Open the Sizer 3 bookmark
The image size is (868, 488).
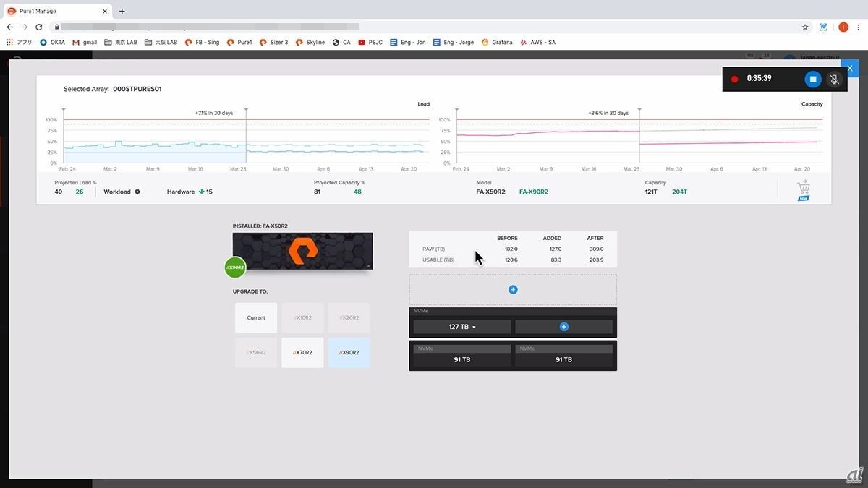tap(273, 43)
